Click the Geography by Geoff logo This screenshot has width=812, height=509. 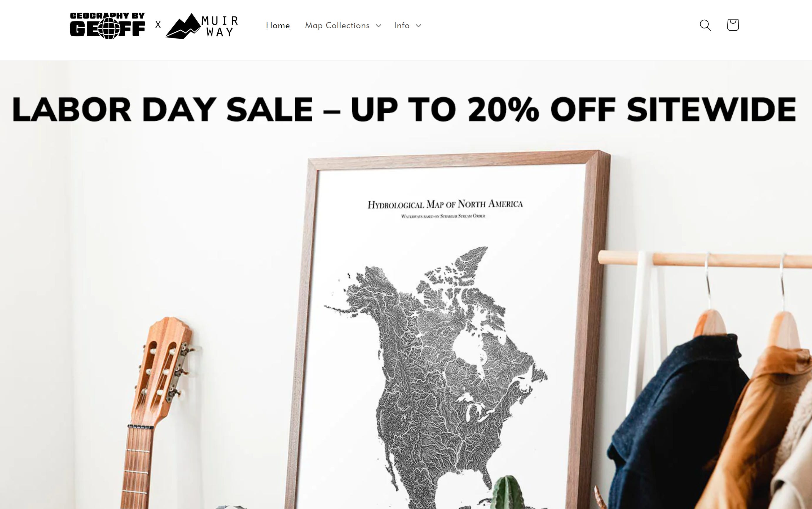(x=108, y=26)
